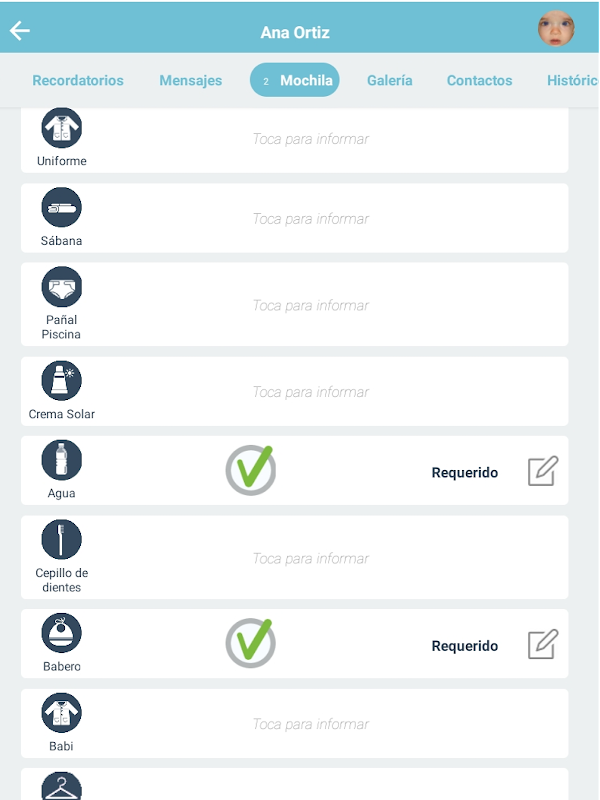Switch to the Recordatorios tab
This screenshot has width=600, height=800.
(78, 81)
